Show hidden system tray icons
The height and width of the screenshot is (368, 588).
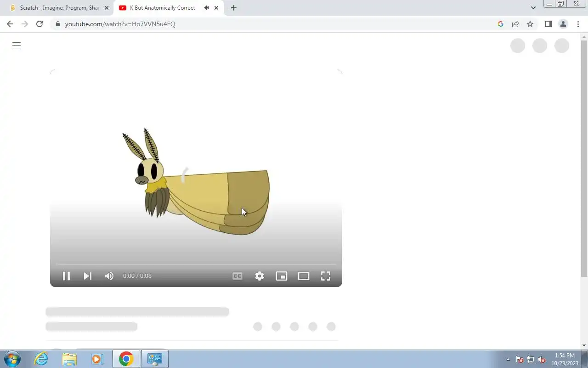tap(508, 359)
